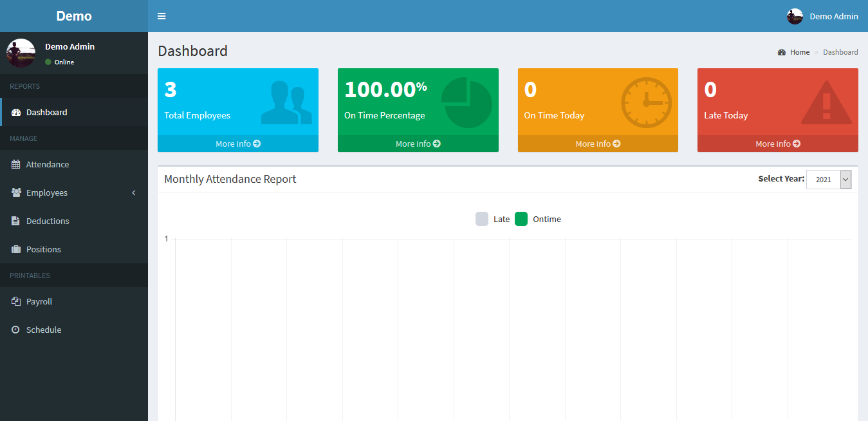
Task: Click the Schedule clock icon in sidebar
Action: (15, 330)
